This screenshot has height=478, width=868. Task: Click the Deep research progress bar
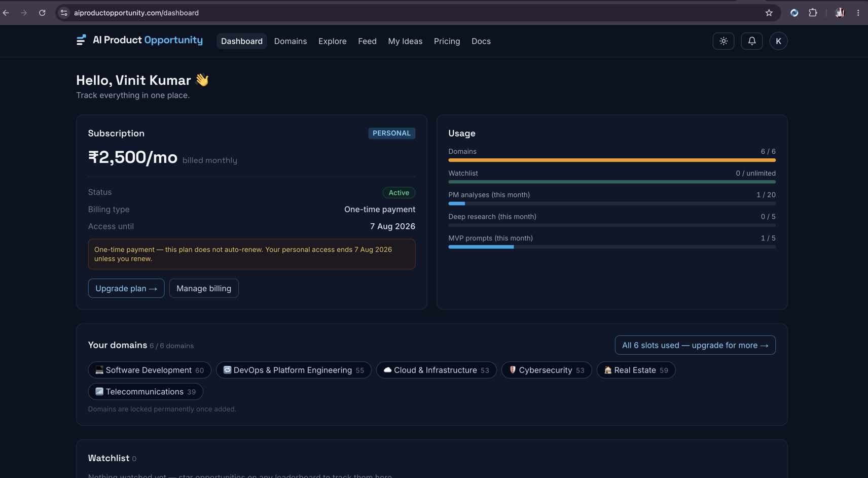tap(612, 225)
